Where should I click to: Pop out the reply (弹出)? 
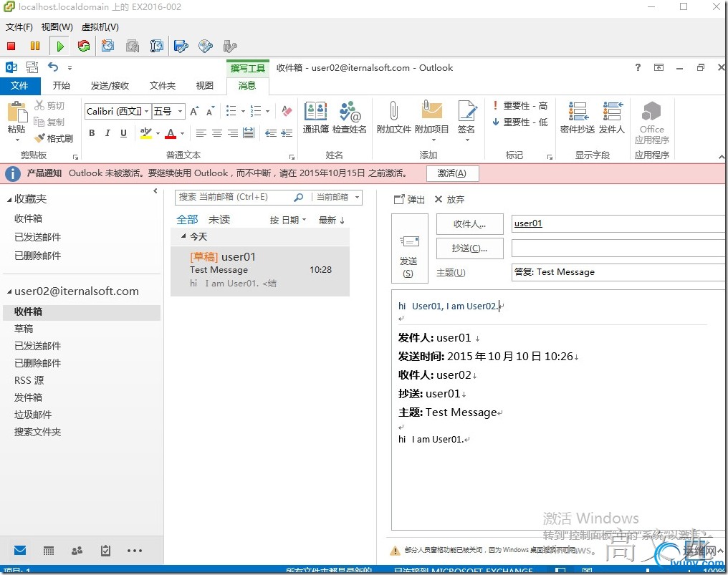coord(409,200)
